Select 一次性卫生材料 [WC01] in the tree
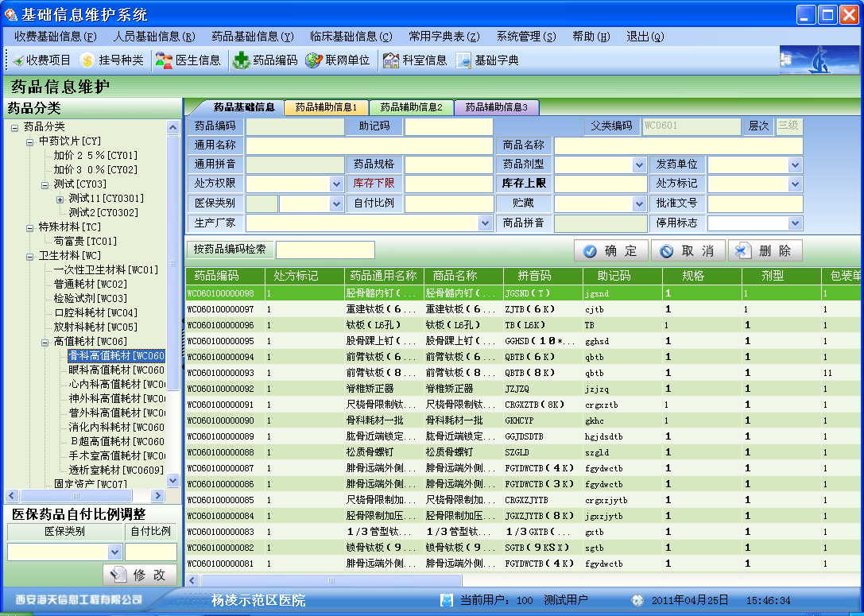This screenshot has height=616, width=864. pyautogui.click(x=106, y=270)
